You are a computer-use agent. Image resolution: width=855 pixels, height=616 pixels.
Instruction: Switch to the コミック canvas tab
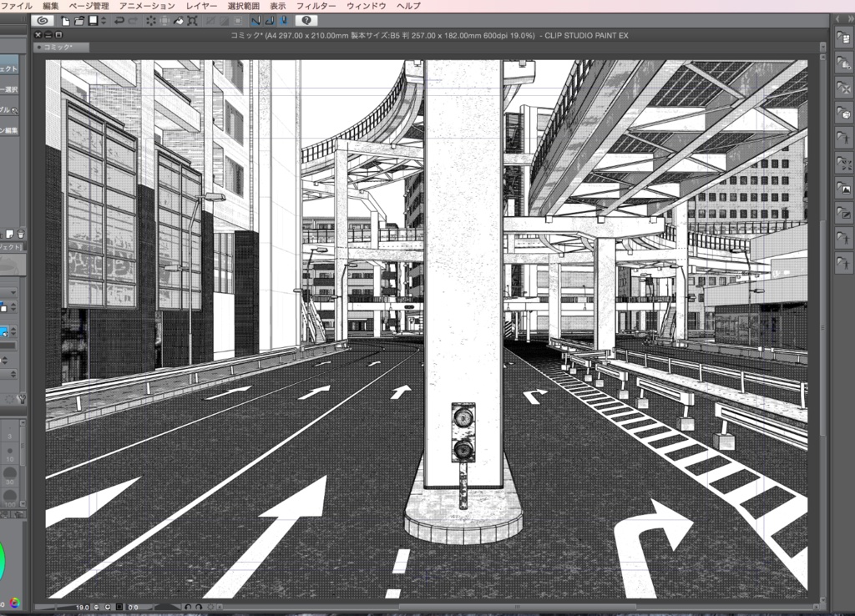tap(58, 47)
